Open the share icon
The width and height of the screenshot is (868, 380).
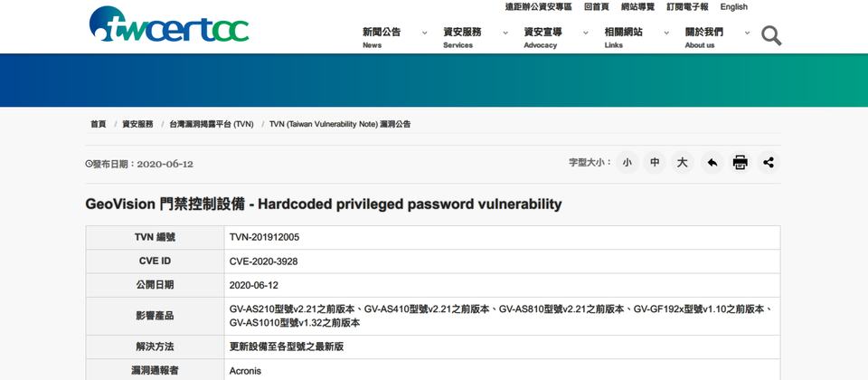769,163
